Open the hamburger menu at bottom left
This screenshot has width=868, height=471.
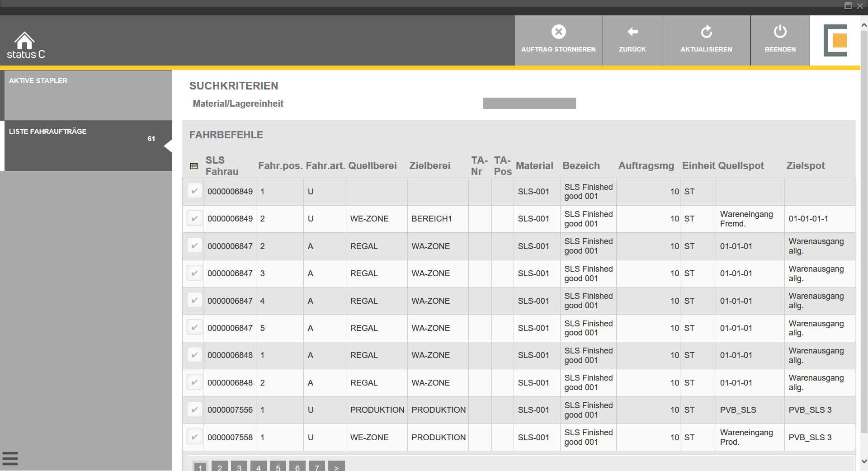tap(10, 458)
